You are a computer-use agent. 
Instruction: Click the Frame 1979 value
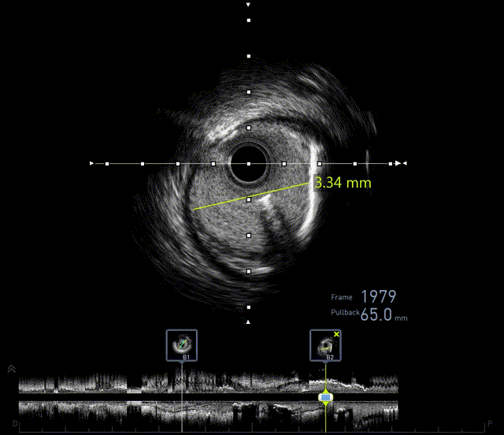pos(379,296)
